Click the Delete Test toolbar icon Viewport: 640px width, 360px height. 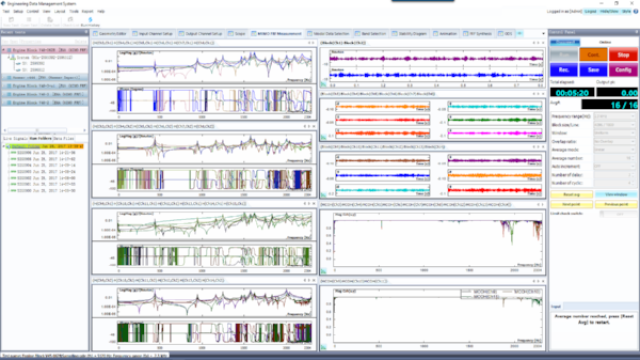(x=50, y=19)
